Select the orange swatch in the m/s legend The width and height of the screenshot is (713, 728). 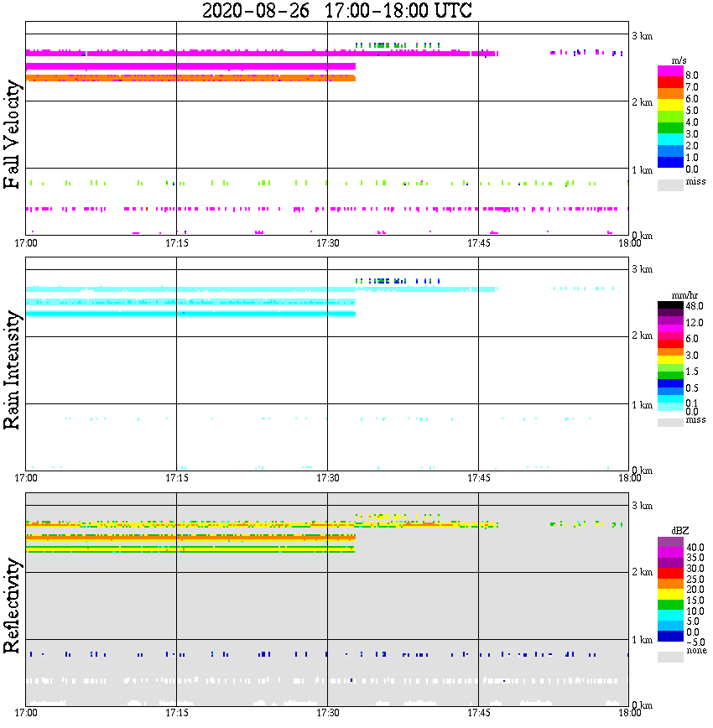670,94
